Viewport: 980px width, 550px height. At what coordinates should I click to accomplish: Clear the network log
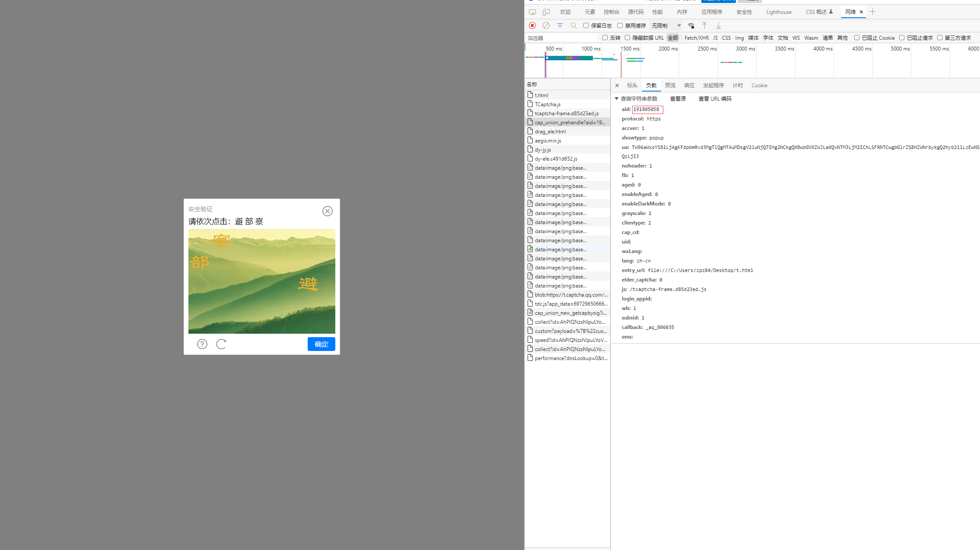546,25
